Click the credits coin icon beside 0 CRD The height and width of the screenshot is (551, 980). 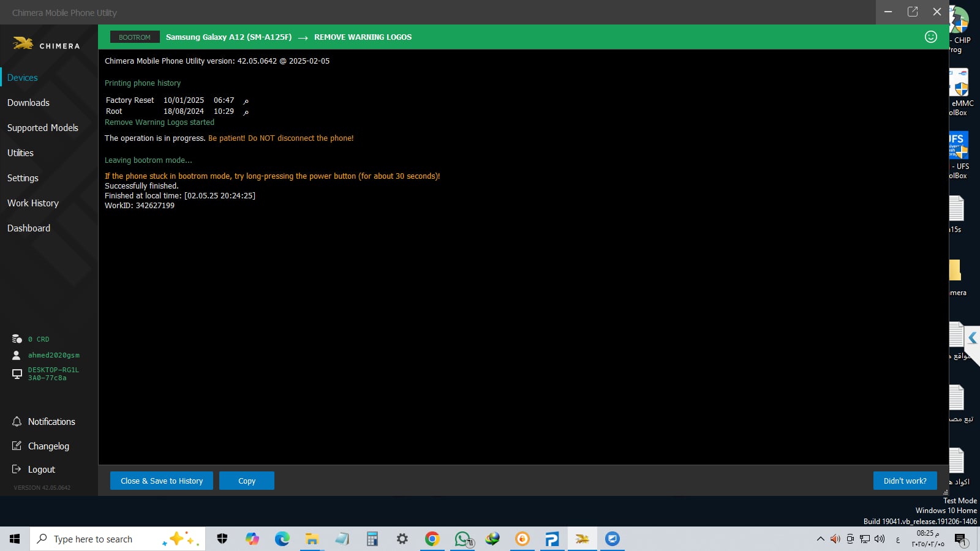(x=17, y=339)
